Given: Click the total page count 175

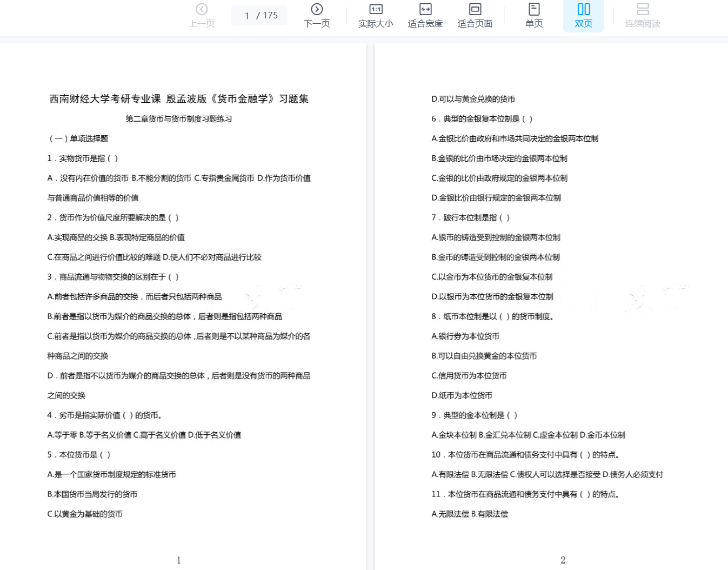Looking at the screenshot, I should pyautogui.click(x=270, y=16).
